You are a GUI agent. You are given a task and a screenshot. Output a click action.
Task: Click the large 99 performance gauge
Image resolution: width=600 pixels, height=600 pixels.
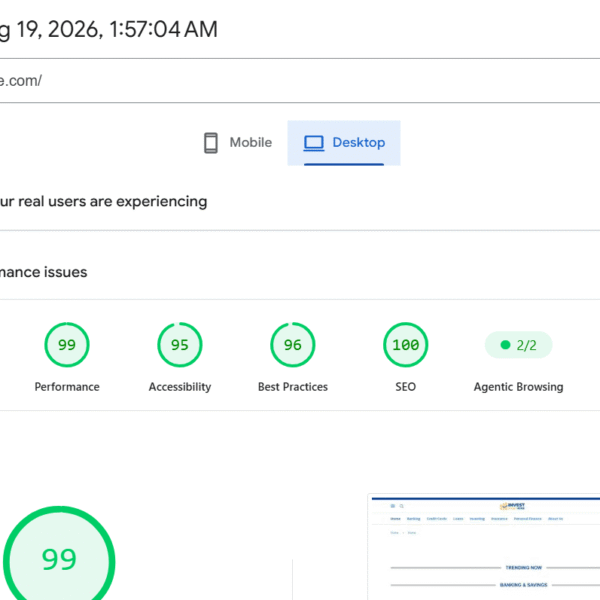pyautogui.click(x=59, y=561)
